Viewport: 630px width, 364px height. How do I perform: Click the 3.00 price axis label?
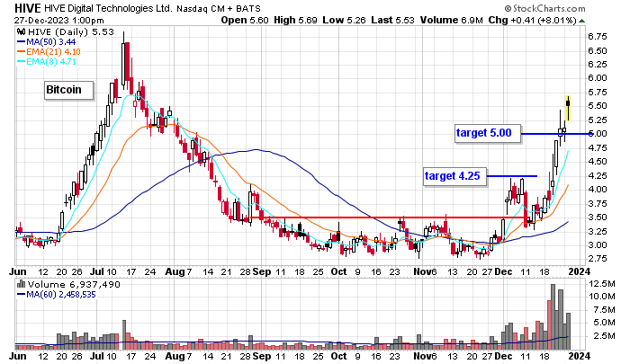click(598, 245)
